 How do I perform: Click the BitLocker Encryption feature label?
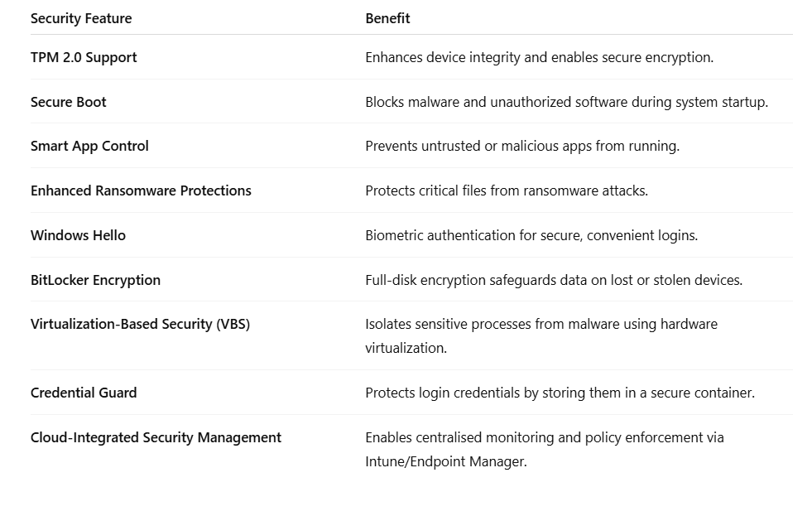pyautogui.click(x=95, y=280)
